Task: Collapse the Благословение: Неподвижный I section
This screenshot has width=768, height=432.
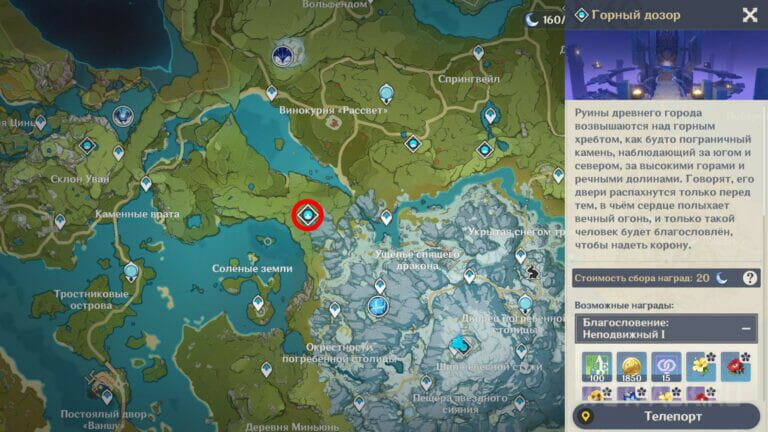Action: (x=745, y=328)
